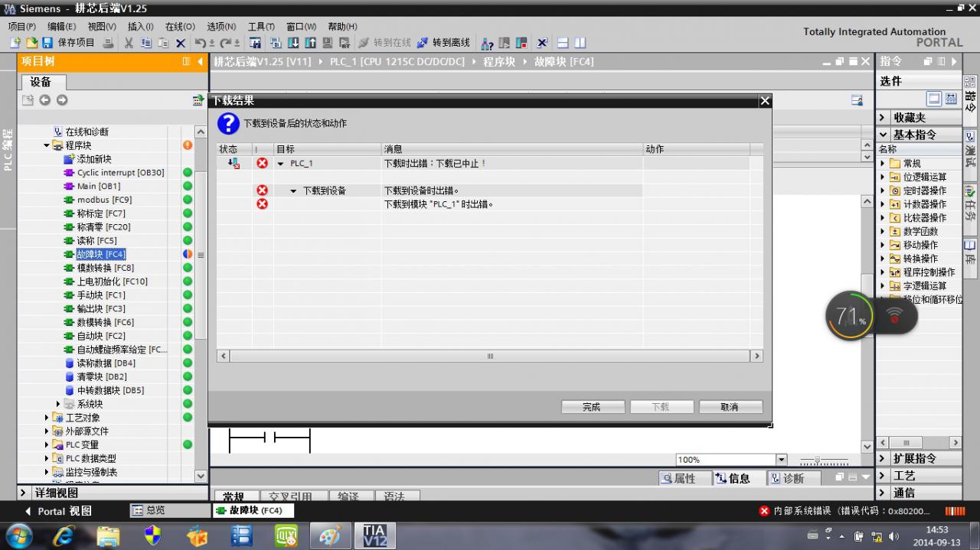The image size is (980, 550).
Task: Click the split editor horizontally icon
Action: point(563,43)
